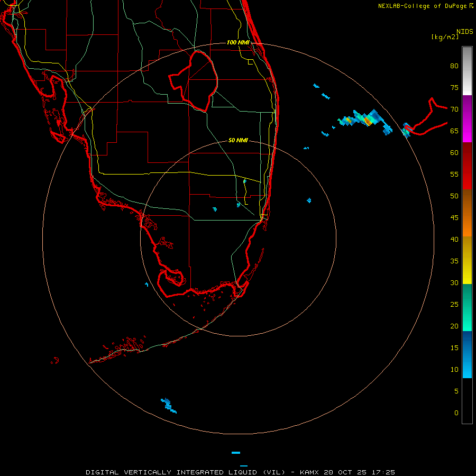
Task: Click the dark red segment of the color bar
Action: point(467,166)
